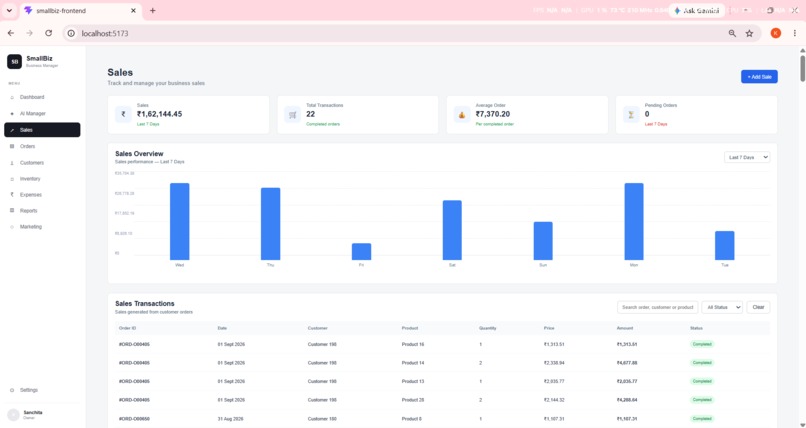Screen dimensions: 806x428
Task: Click the ₹1,62,144.45 sales total
Action: point(159,114)
